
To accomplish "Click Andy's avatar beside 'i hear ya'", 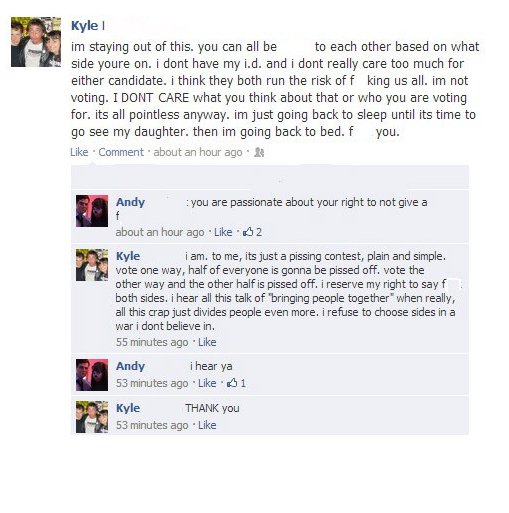I will 92,375.
